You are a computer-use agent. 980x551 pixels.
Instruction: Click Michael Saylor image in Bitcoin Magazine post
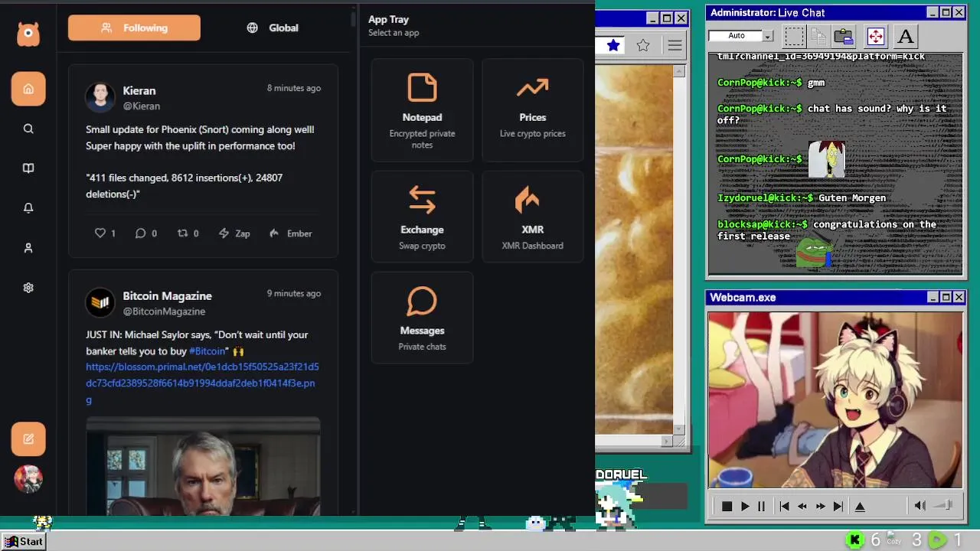pos(203,467)
